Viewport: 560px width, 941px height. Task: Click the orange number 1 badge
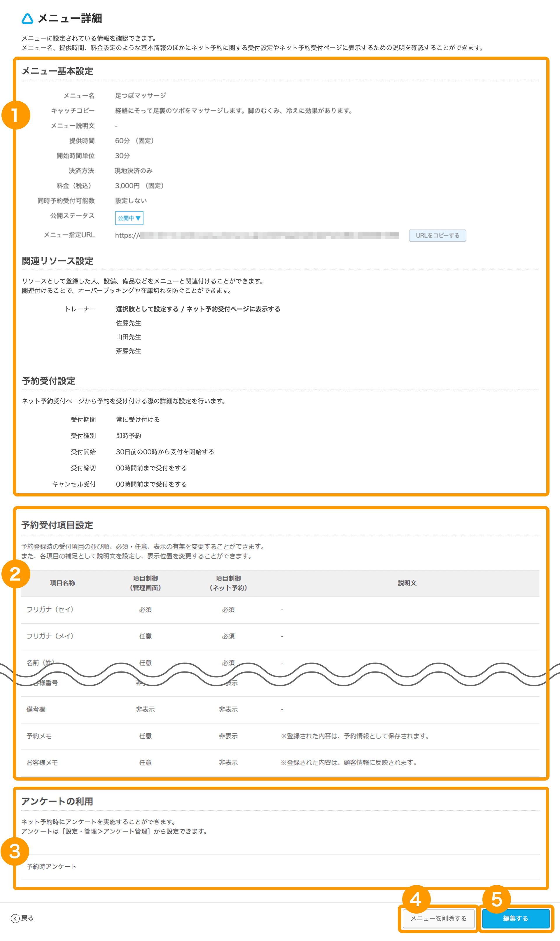pyautogui.click(x=15, y=115)
